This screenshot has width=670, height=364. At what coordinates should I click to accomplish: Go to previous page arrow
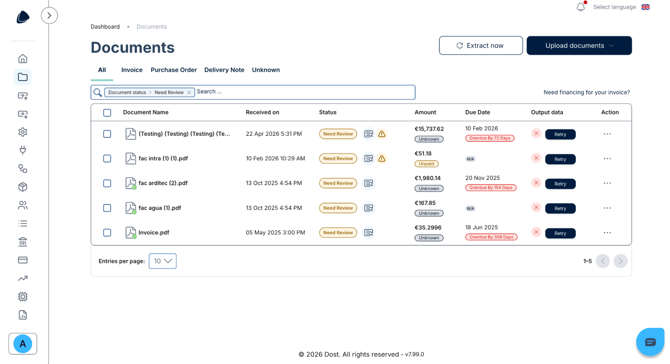[602, 261]
